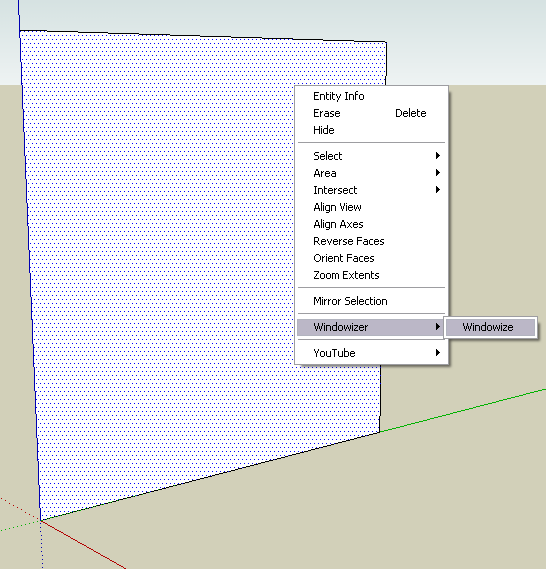The height and width of the screenshot is (569, 546).
Task: Select Hide from the context menu
Action: pos(371,130)
